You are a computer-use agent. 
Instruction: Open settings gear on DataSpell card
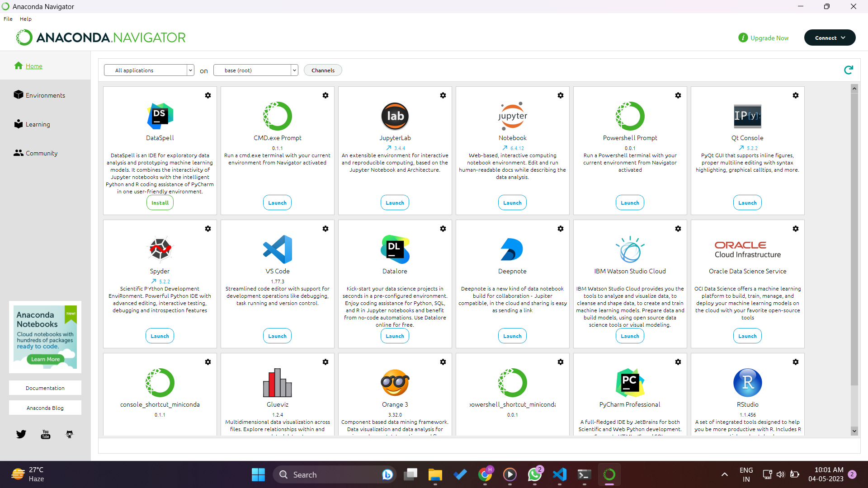208,95
